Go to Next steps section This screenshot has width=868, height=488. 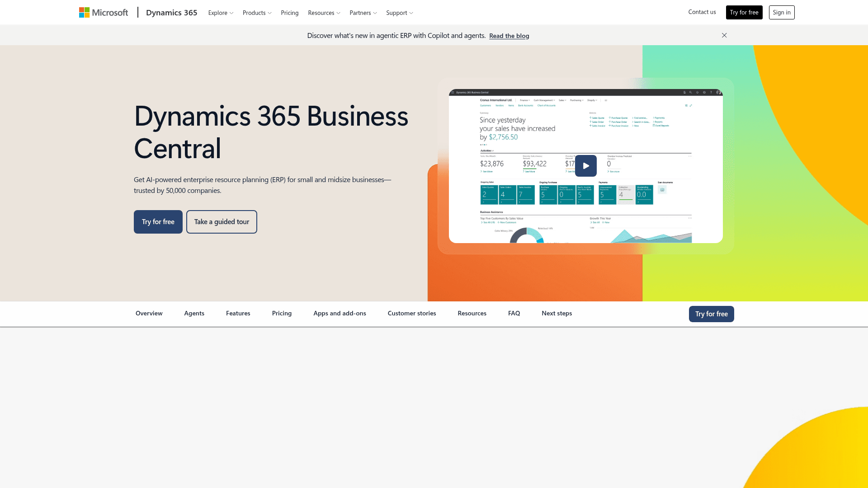[x=557, y=314]
